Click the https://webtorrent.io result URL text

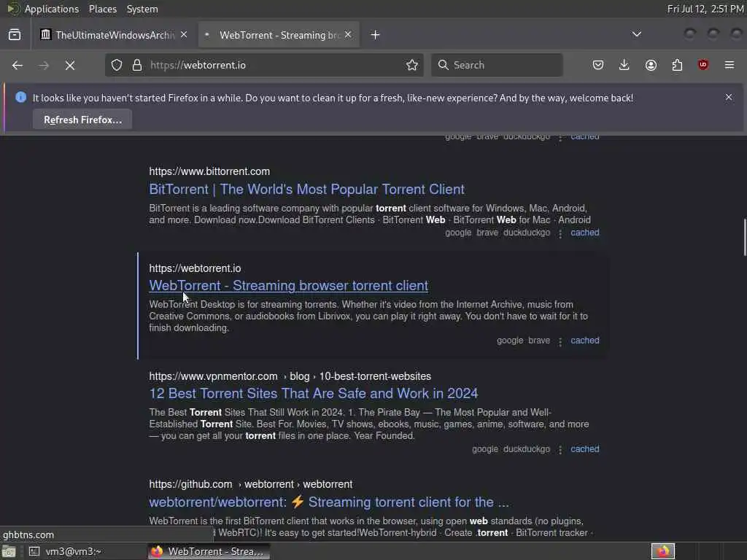click(x=195, y=268)
